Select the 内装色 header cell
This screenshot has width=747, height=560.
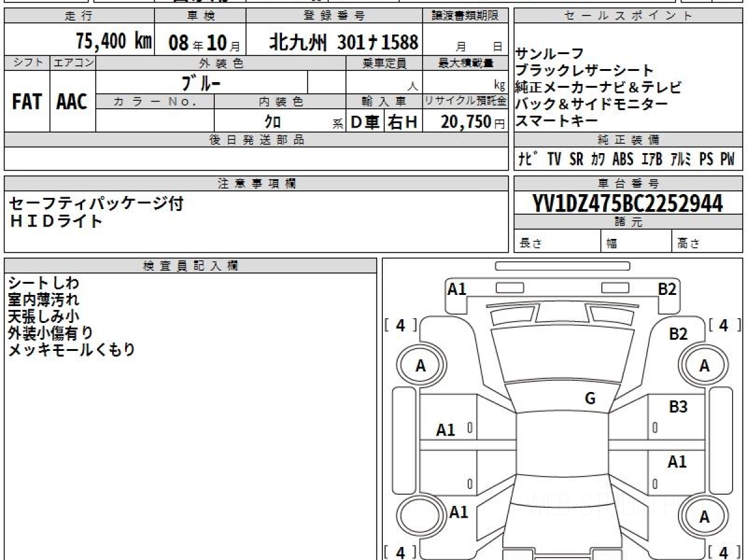tap(280, 101)
